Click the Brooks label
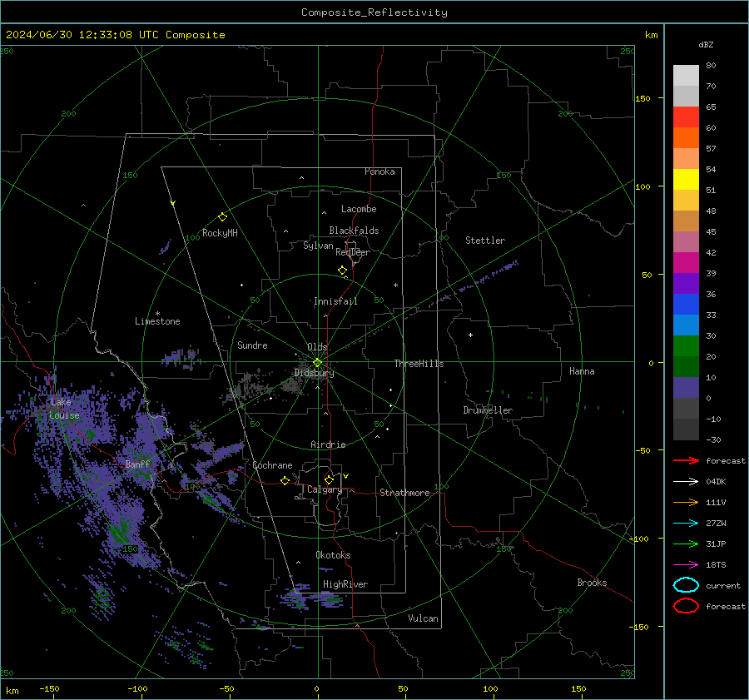749x700 pixels. tap(592, 583)
